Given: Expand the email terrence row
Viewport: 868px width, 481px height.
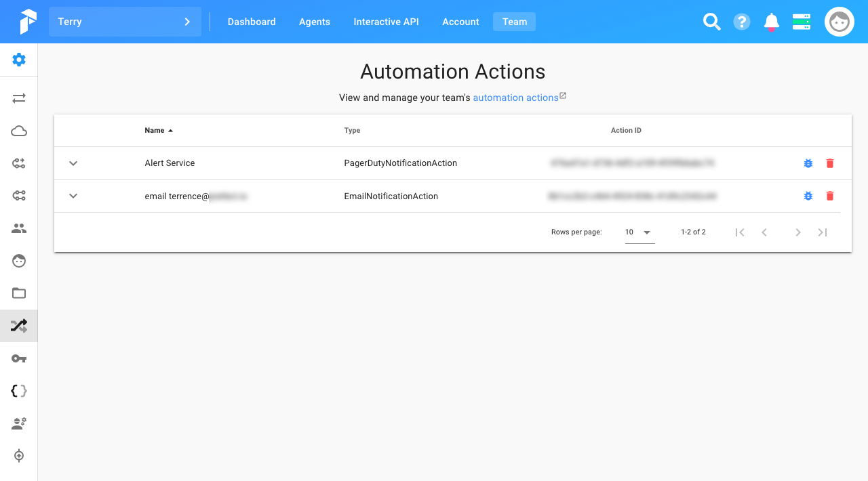Looking at the screenshot, I should [74, 196].
